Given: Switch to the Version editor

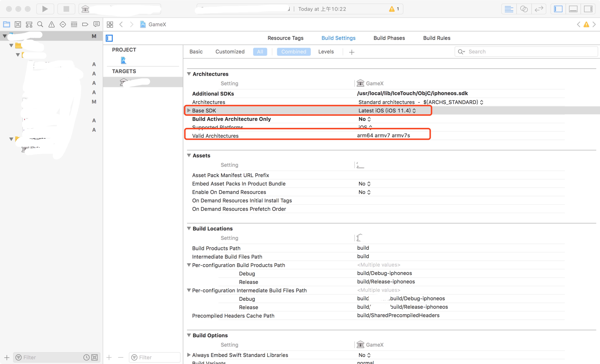Looking at the screenshot, I should [x=539, y=9].
